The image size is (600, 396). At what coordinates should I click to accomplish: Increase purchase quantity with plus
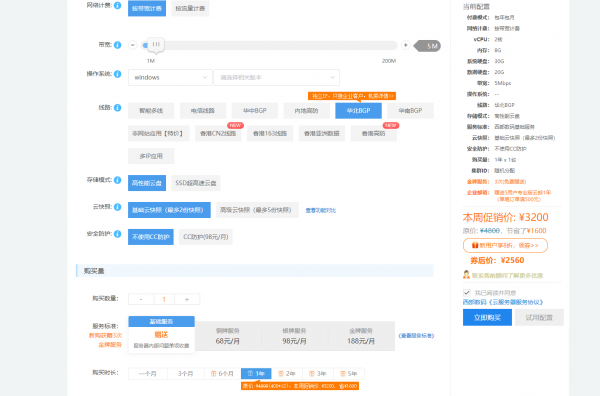point(187,299)
